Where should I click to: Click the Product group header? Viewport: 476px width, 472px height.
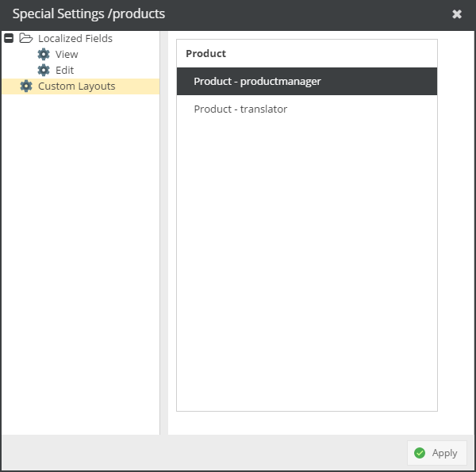point(205,53)
